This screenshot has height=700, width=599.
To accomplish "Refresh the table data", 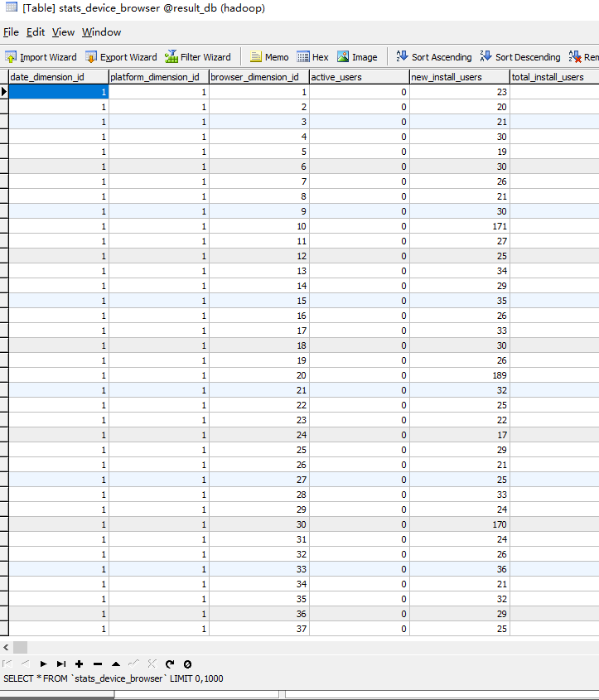I will pyautogui.click(x=170, y=664).
